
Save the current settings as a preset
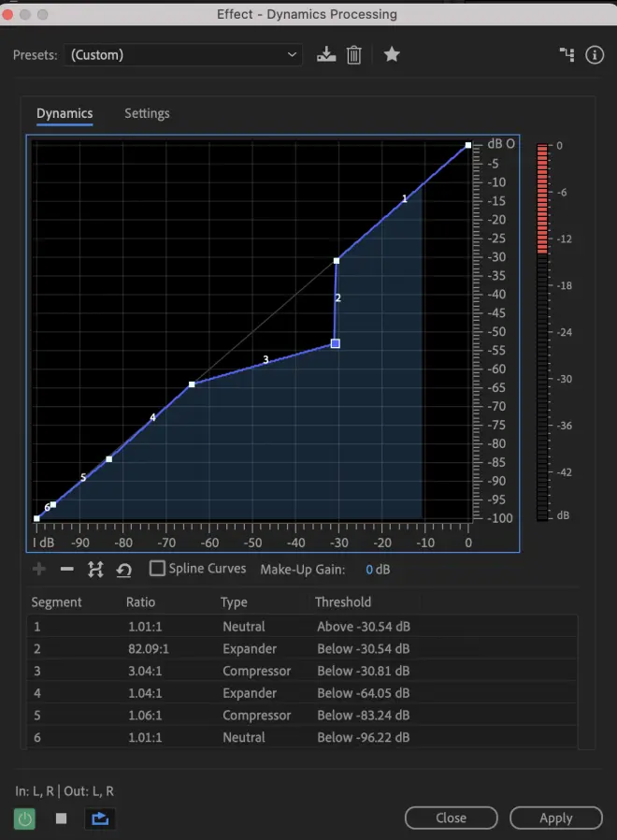325,55
